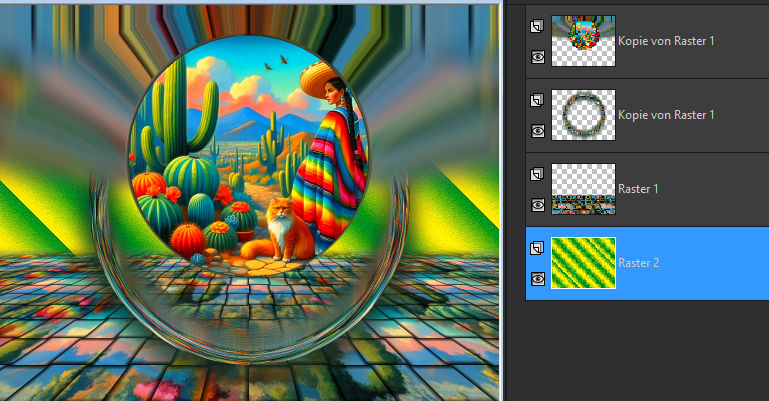769x401 pixels.
Task: Select the ring frame layer thumbnail
Action: (583, 115)
